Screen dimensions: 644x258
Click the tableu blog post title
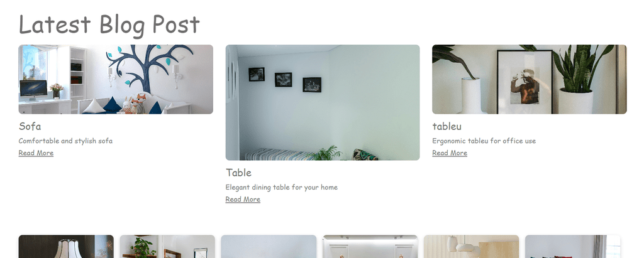click(x=447, y=126)
